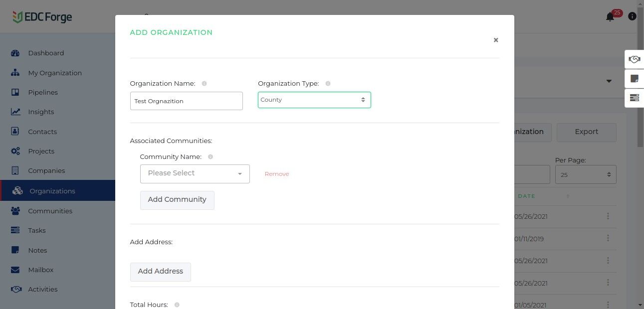This screenshot has width=644, height=309.
Task: Click the Communities people icon
Action: coord(15,211)
